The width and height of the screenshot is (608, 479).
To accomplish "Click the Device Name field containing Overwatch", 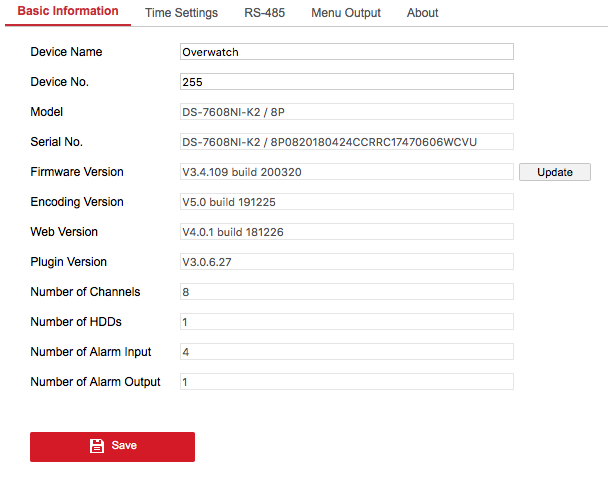I will tap(347, 52).
